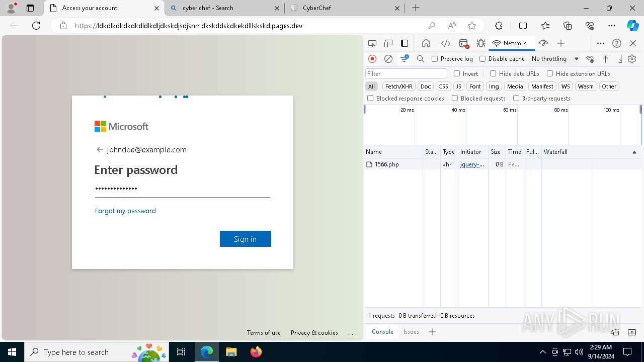The height and width of the screenshot is (362, 644).
Task: Open browser Extensions puzzle icon
Action: (499, 26)
